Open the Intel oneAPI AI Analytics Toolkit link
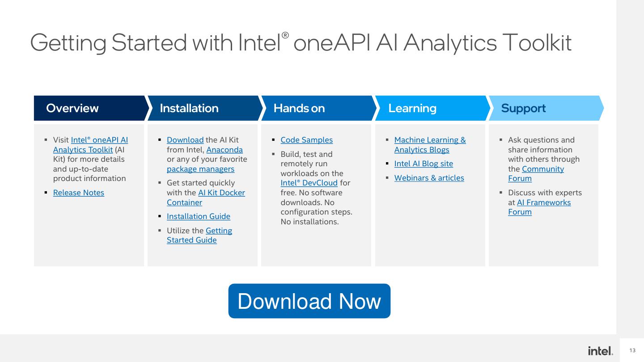The height and width of the screenshot is (362, 644). (x=90, y=145)
